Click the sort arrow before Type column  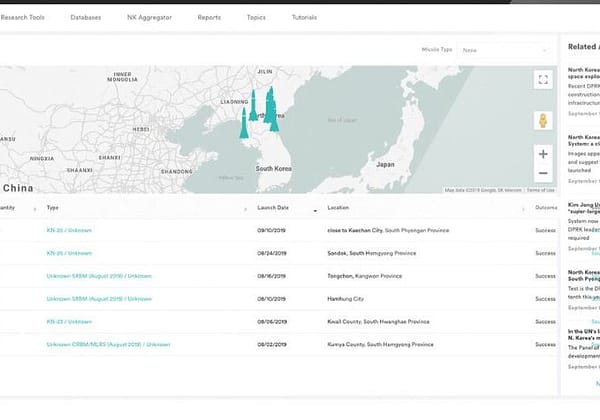coord(35,209)
